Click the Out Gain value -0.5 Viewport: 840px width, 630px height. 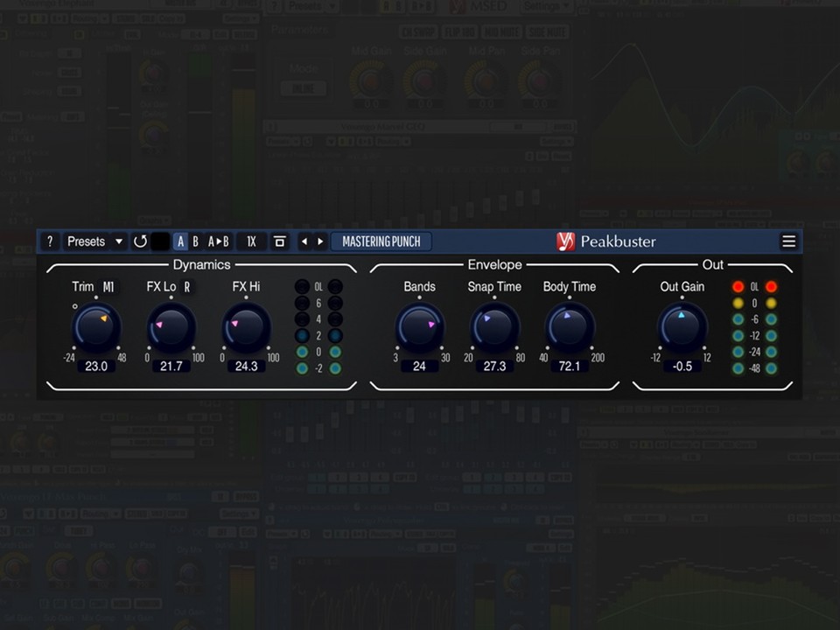click(x=682, y=367)
